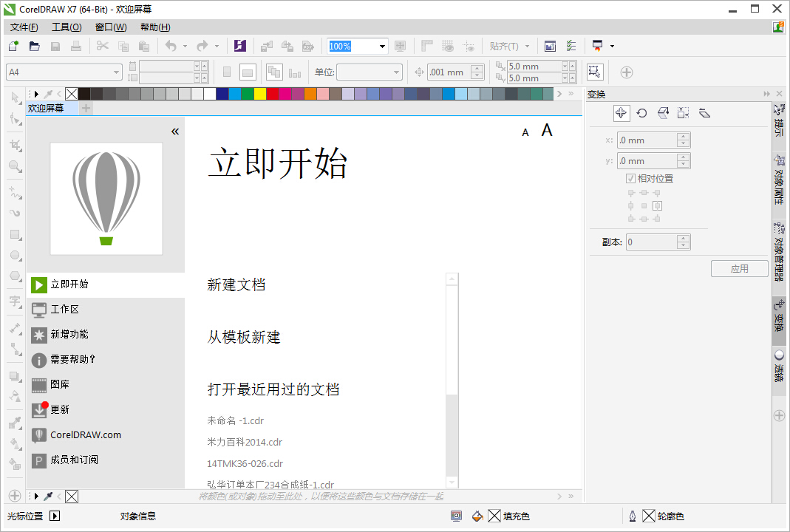Open 新增功能 in the sidebar

click(x=105, y=335)
